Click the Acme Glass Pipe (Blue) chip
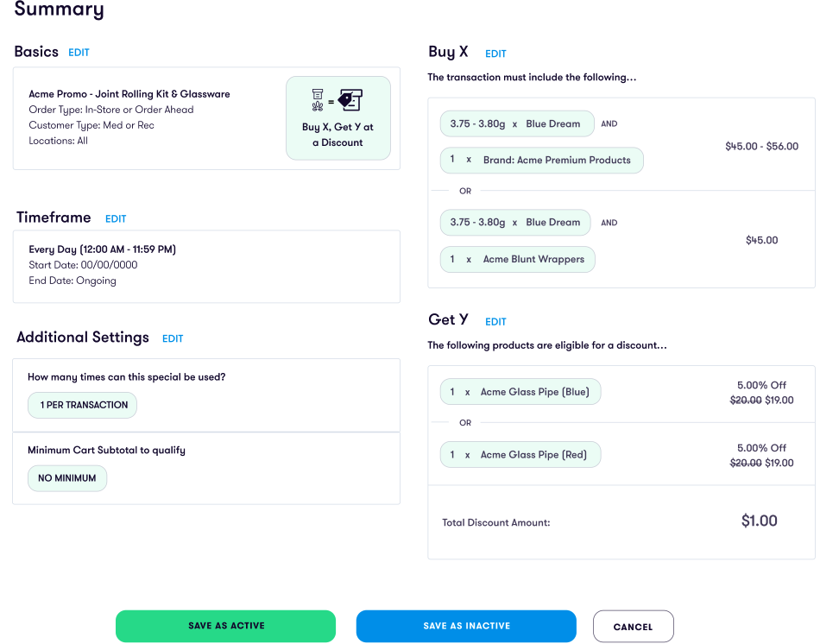Viewport: 839px width, 644px height. [x=520, y=392]
